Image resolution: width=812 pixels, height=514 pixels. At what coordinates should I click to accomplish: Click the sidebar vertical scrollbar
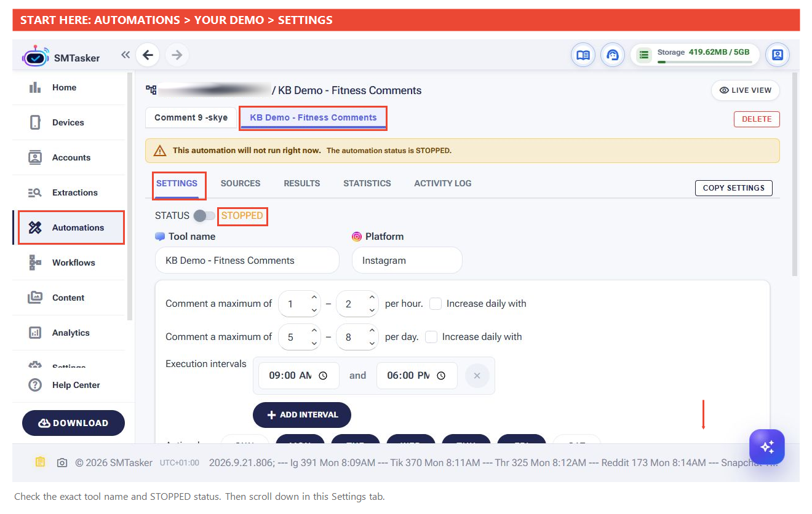(x=130, y=196)
